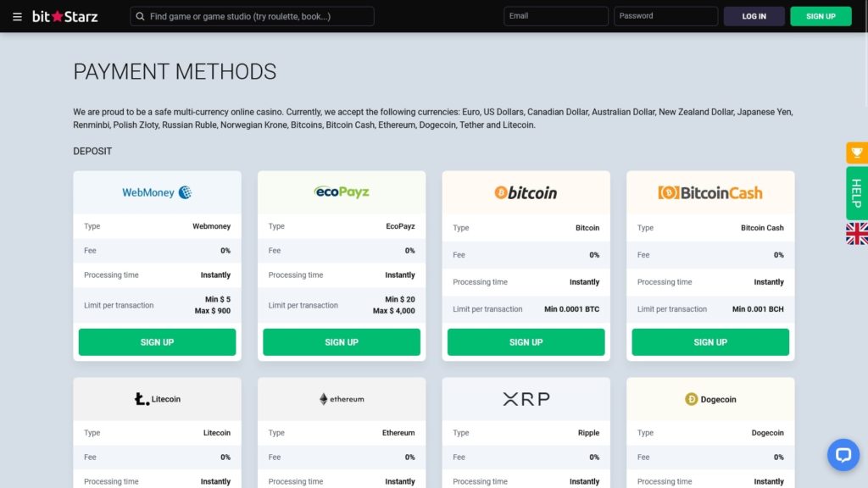This screenshot has height=488, width=868.
Task: Open the hamburger menu
Action: (17, 17)
